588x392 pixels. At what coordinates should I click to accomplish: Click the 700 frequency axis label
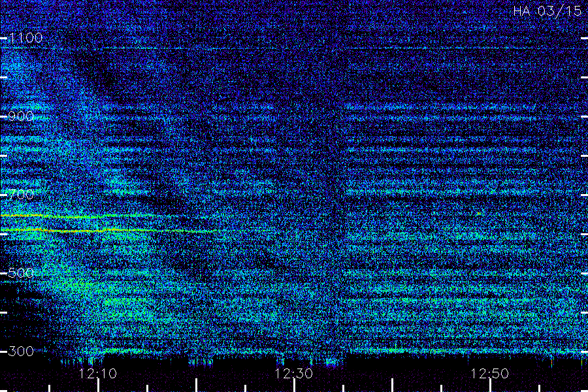(21, 195)
